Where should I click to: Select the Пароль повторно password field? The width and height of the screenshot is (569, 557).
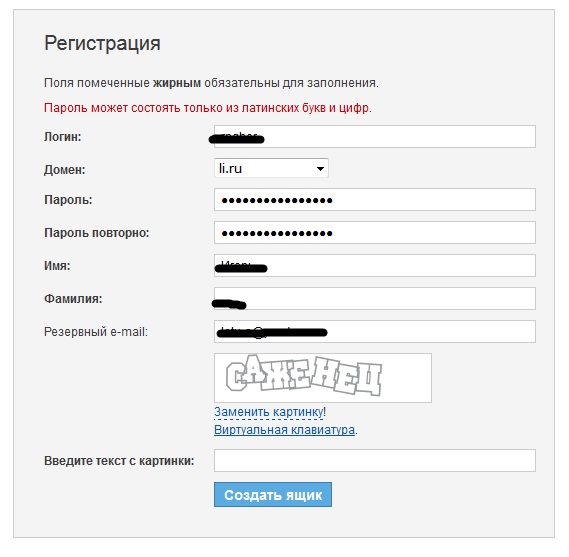(x=374, y=233)
